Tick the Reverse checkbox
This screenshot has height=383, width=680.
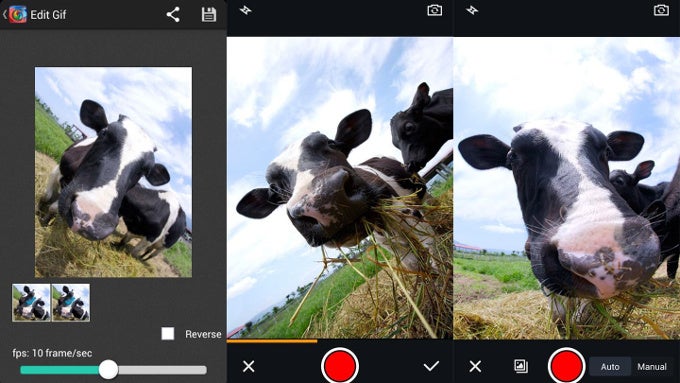(168, 334)
